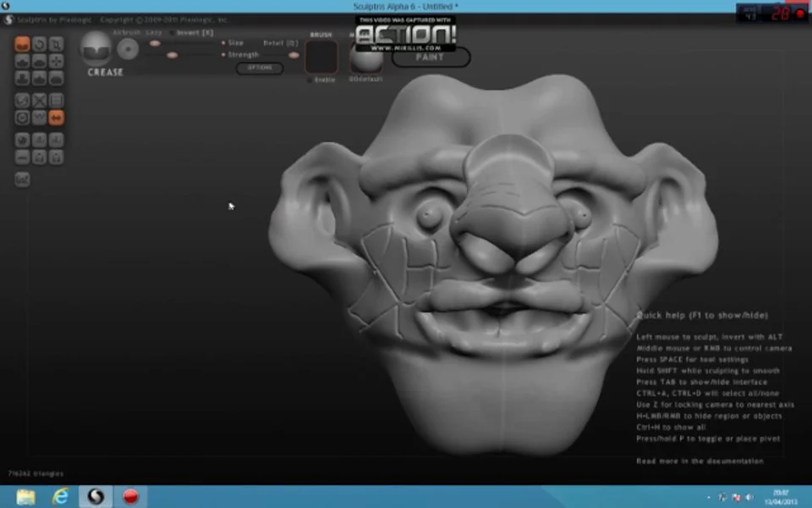Image resolution: width=812 pixels, height=508 pixels.
Task: Toggle the orange Symmetry button
Action: 57,118
